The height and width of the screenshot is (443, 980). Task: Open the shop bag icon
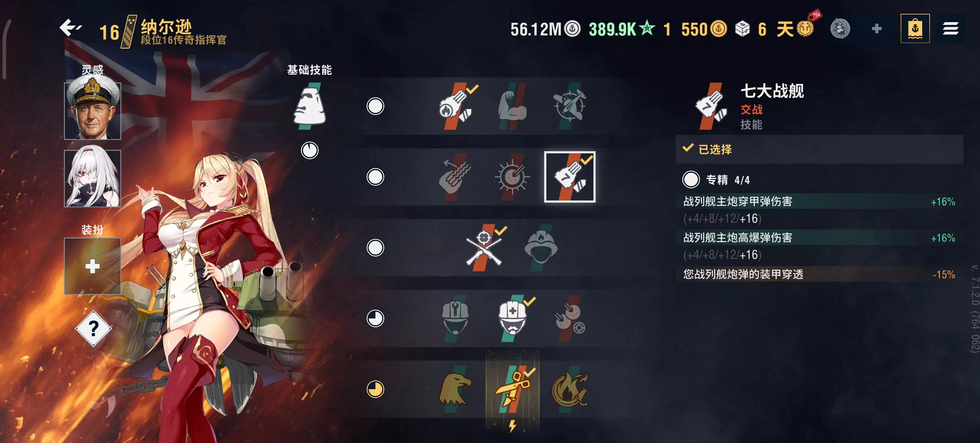915,29
